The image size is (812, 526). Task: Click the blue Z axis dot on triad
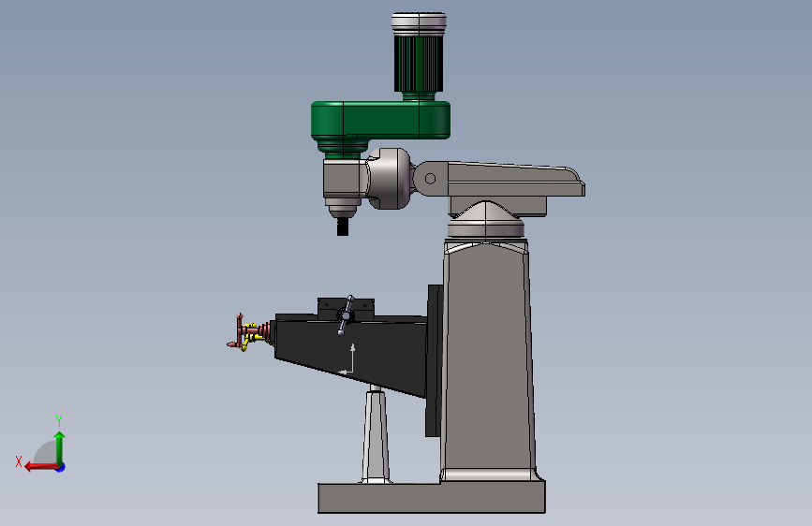click(x=61, y=467)
